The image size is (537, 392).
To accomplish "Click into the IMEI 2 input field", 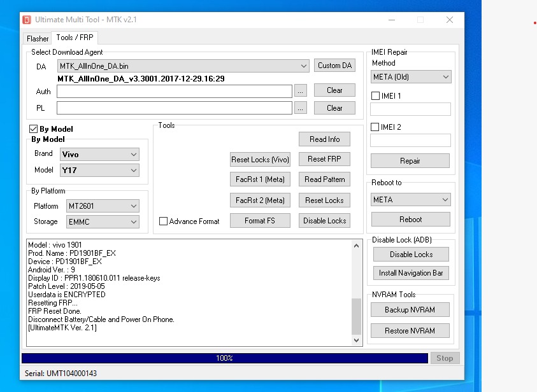I will [410, 140].
